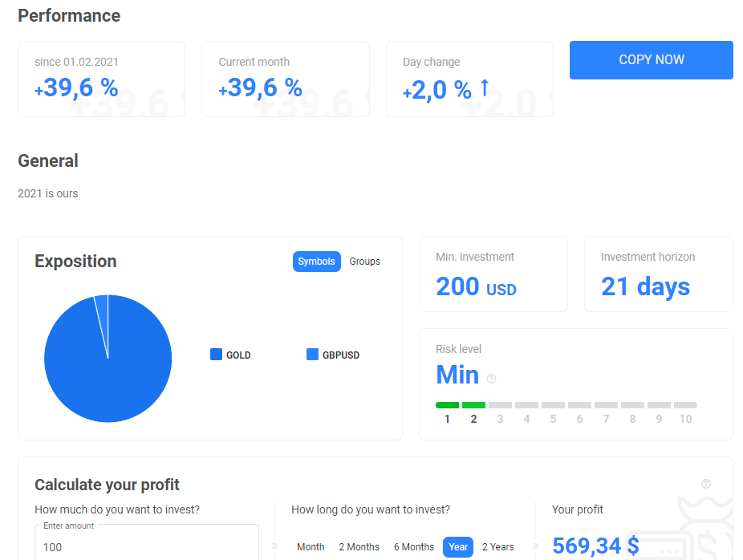The image size is (743, 560).
Task: Click the '2021 is ours' description text
Action: click(48, 194)
